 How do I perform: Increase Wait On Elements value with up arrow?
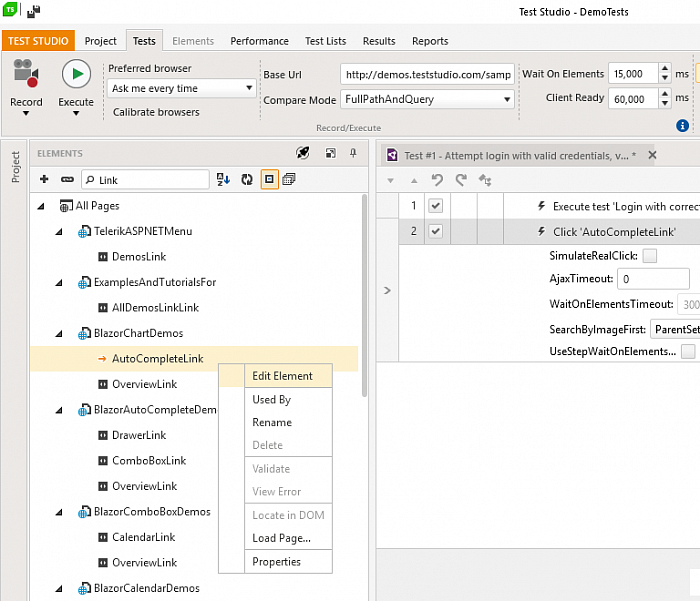click(665, 68)
